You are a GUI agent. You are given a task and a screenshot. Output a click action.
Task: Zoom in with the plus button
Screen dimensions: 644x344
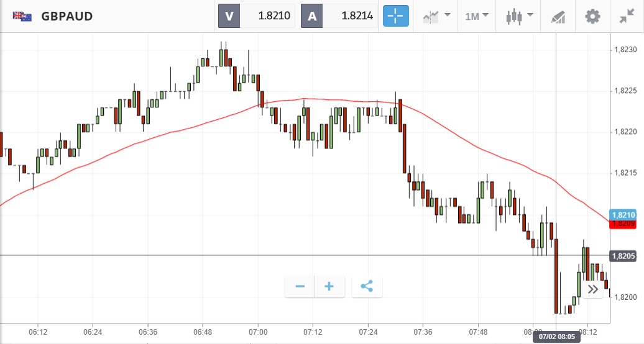[329, 286]
